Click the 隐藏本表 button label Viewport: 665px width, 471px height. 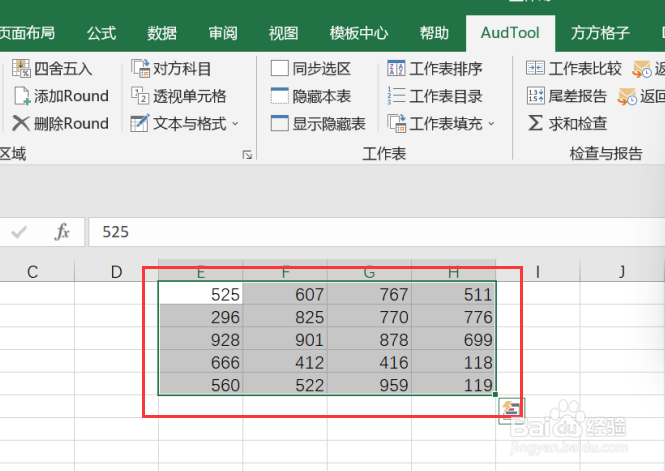(x=322, y=96)
